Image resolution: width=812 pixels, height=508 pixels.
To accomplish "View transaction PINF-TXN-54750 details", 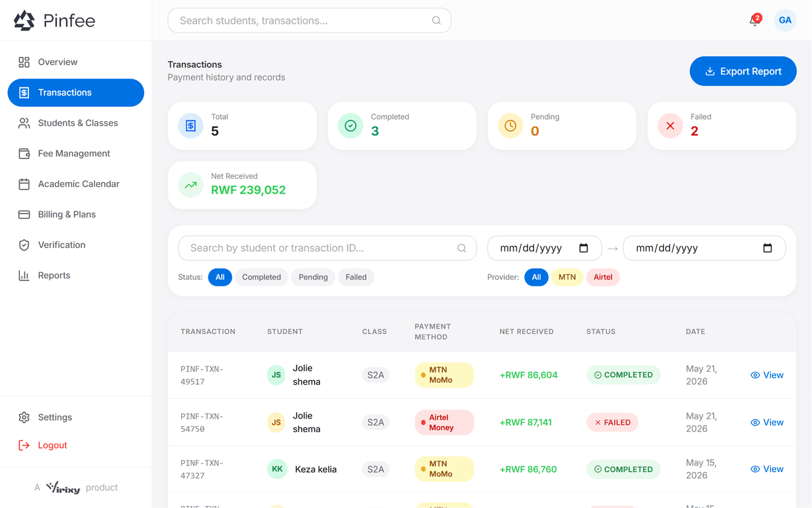I will (x=767, y=423).
